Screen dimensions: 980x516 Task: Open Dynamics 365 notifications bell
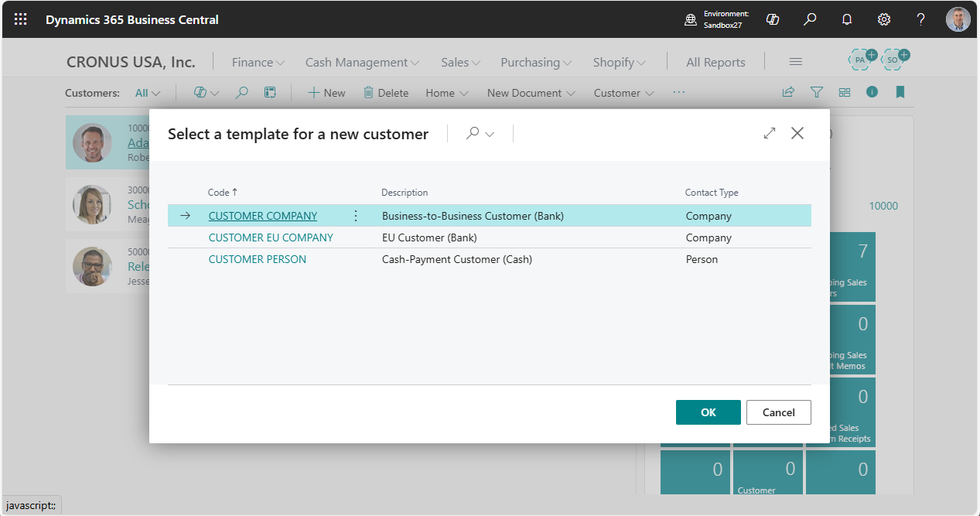846,19
